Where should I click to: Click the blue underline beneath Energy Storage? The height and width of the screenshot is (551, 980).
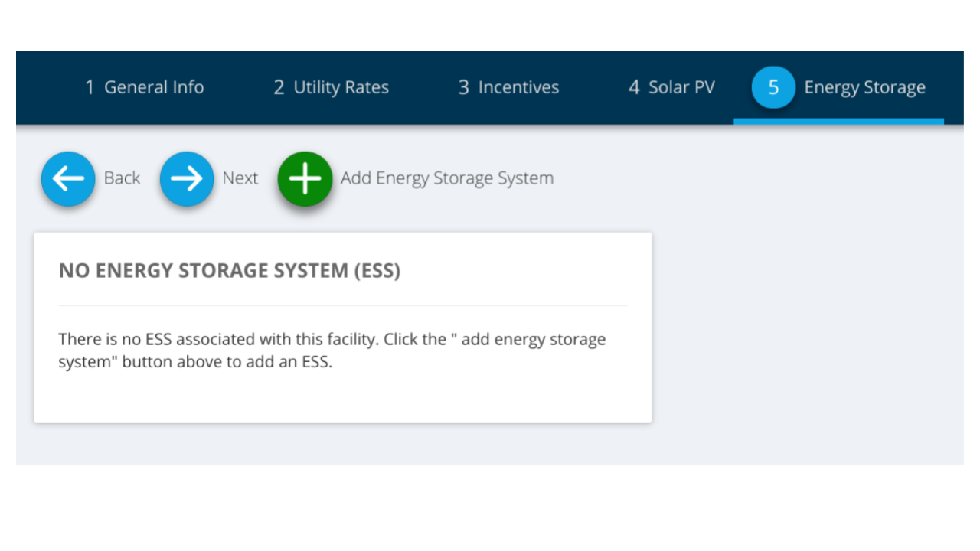(838, 122)
